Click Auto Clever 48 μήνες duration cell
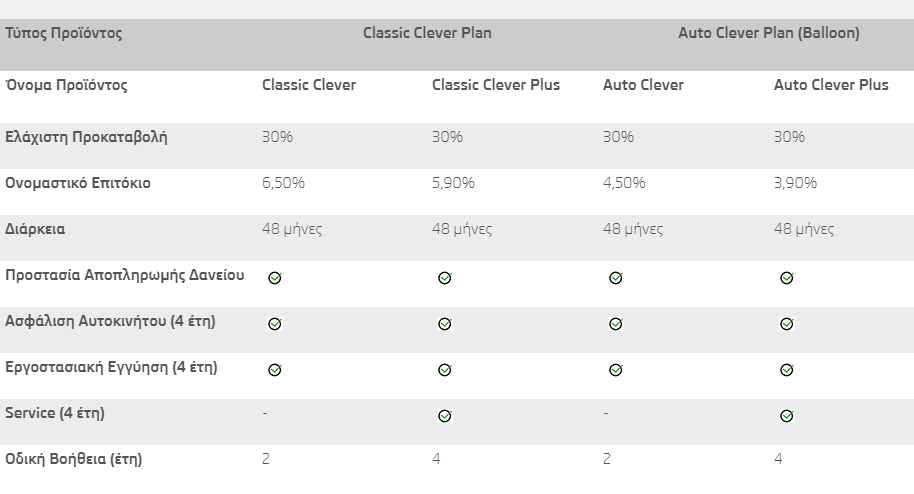 point(633,229)
